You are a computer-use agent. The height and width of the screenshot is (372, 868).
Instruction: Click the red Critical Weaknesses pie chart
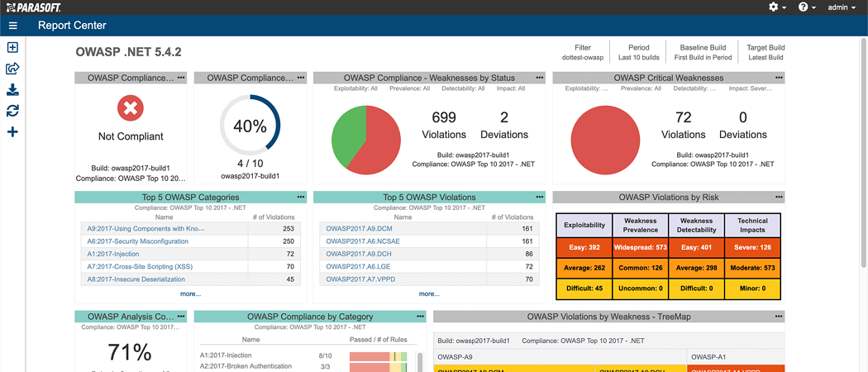click(x=605, y=138)
